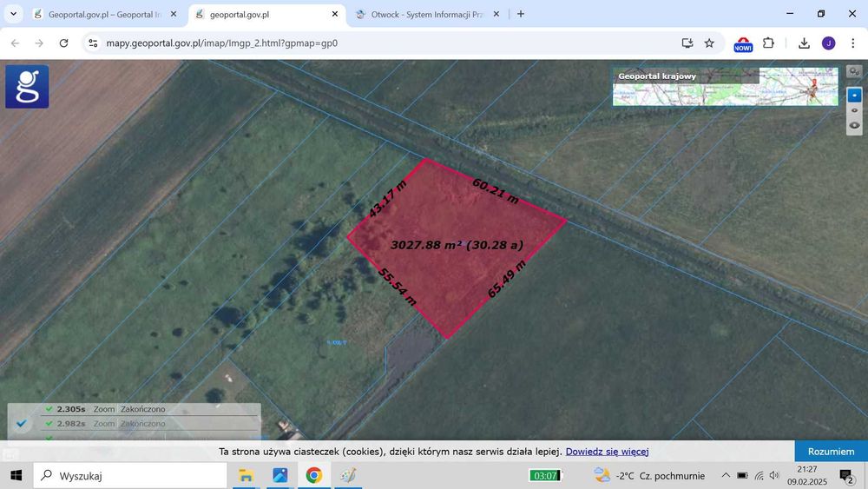Switch to the Otwock System Informacji tab

(419, 15)
